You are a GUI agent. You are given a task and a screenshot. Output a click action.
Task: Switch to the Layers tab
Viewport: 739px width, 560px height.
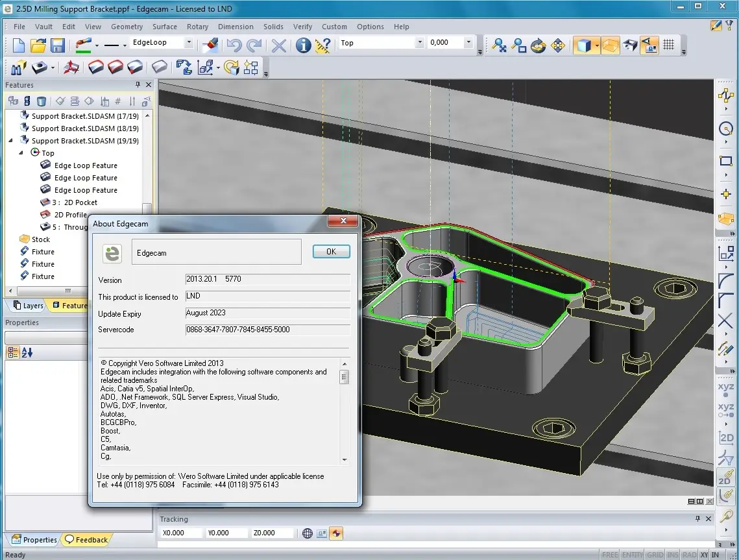tap(29, 306)
